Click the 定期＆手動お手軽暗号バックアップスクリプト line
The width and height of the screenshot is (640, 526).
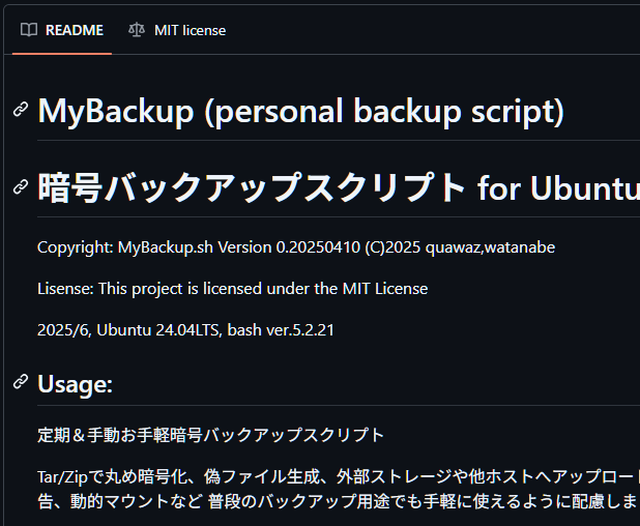tap(210, 435)
